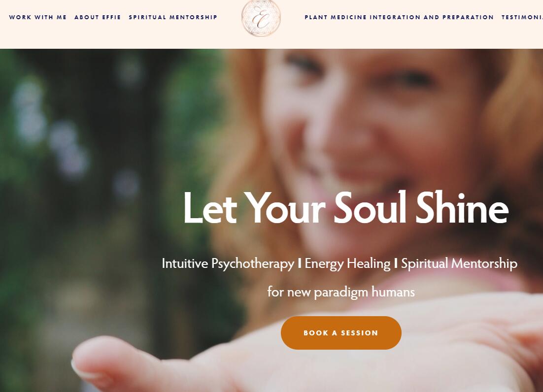Screen dimensions: 543x392
Task: Click Spiritual Mentorship in the hero tagline
Action: [459, 264]
